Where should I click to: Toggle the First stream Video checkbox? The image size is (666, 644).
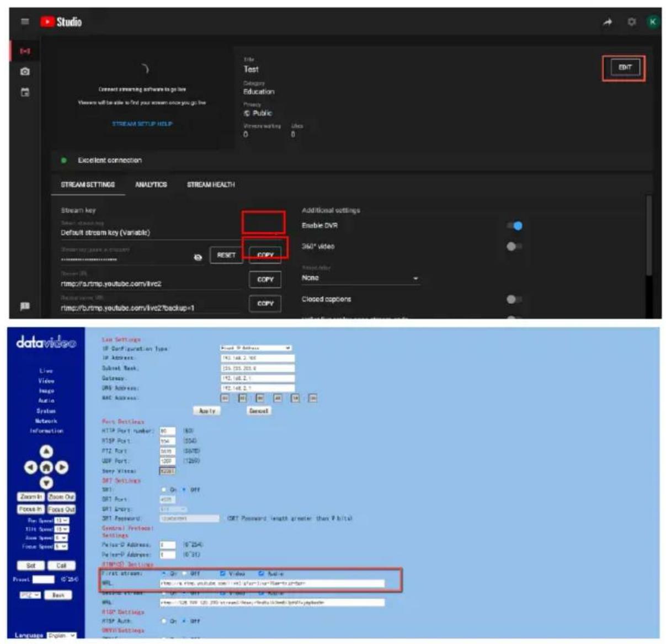(222, 574)
